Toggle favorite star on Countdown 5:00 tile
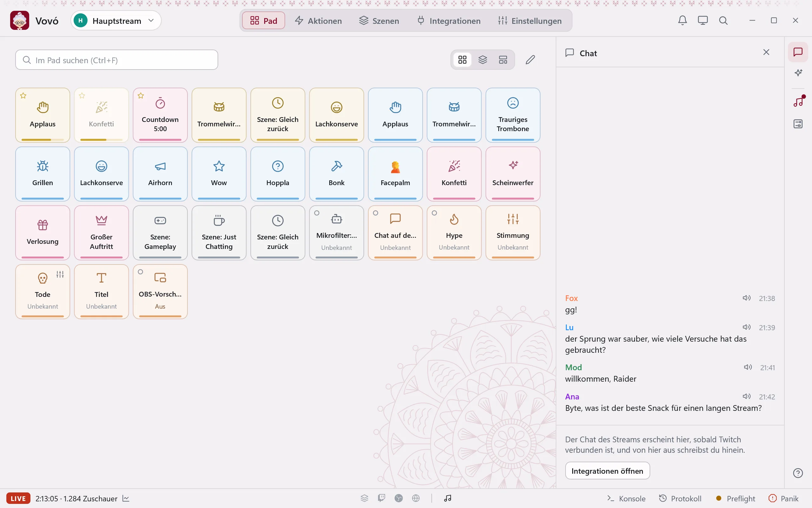The width and height of the screenshot is (812, 508). [141, 96]
